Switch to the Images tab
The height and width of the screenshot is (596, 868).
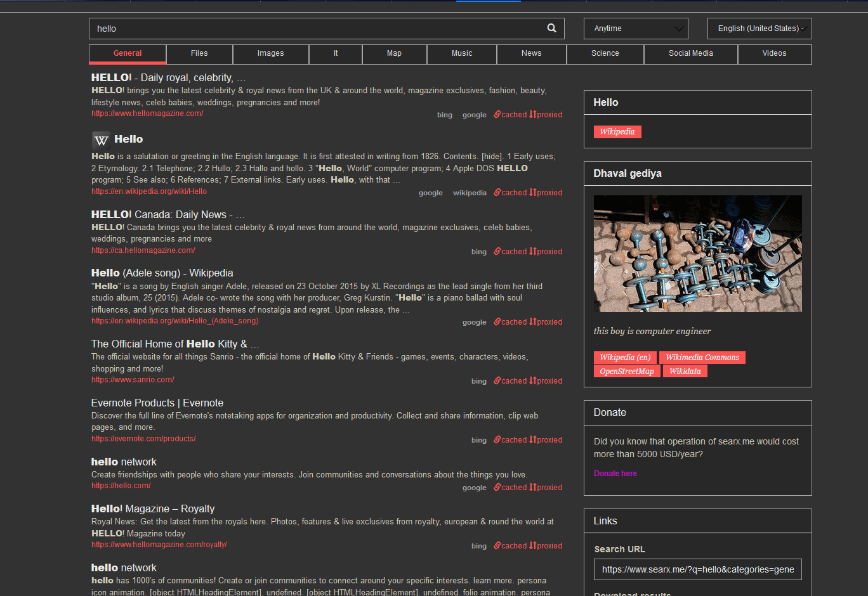coord(270,54)
